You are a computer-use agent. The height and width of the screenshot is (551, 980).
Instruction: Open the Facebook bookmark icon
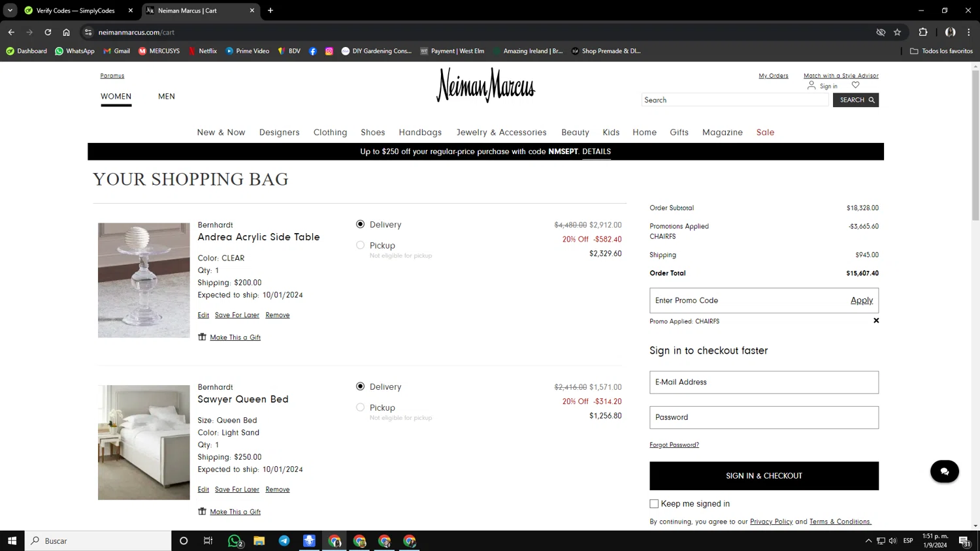point(313,51)
